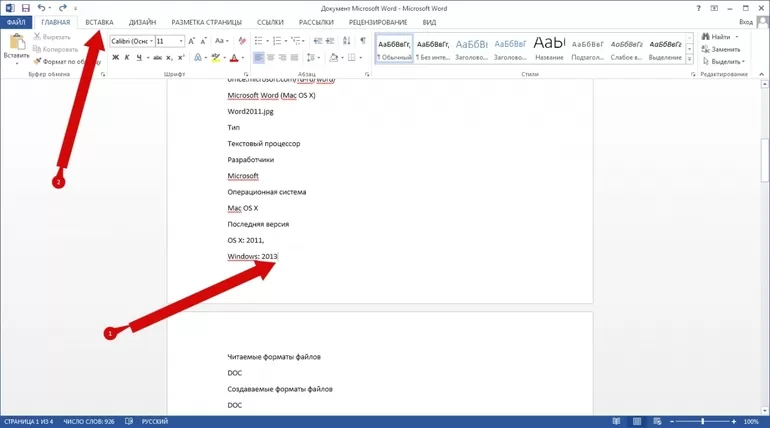Justify the paragraph text
The width and height of the screenshot is (770, 428).
click(x=294, y=58)
